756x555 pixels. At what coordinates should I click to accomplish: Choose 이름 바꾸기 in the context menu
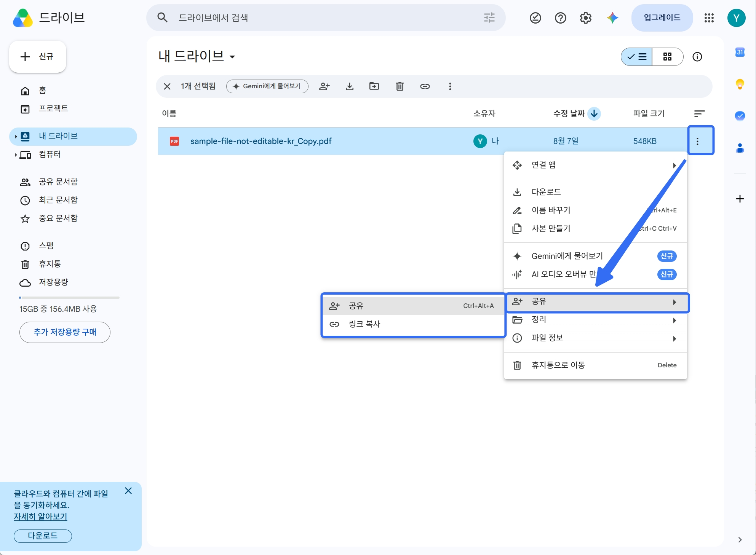click(595, 210)
